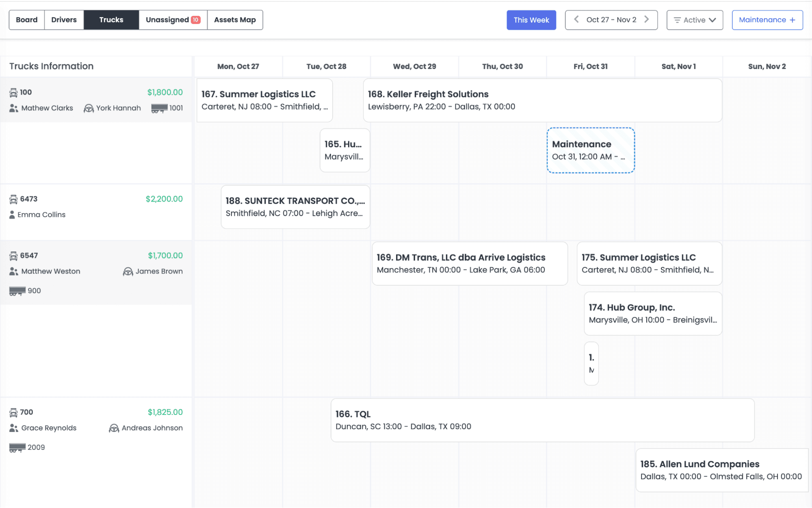Switch to the Drivers tab
The width and height of the screenshot is (812, 508).
64,20
